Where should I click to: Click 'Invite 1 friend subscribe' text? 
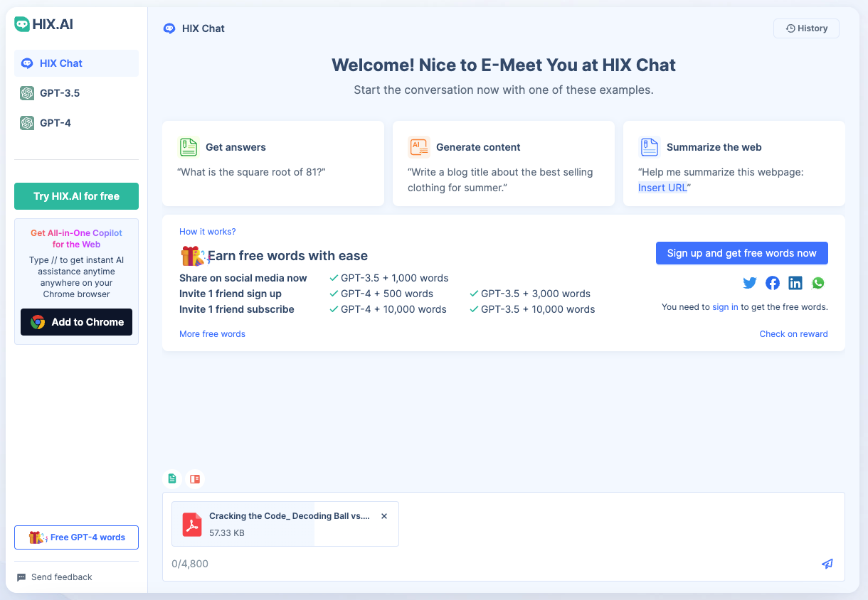click(237, 309)
